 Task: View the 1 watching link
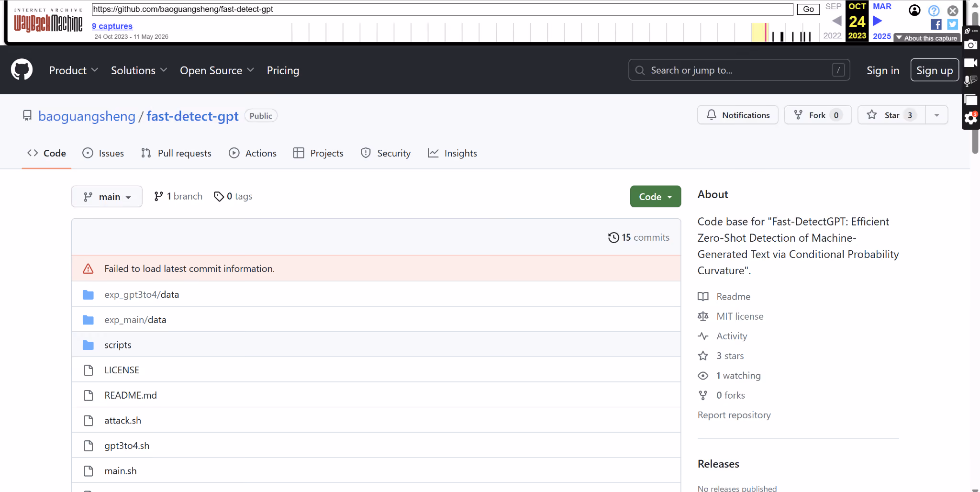738,376
